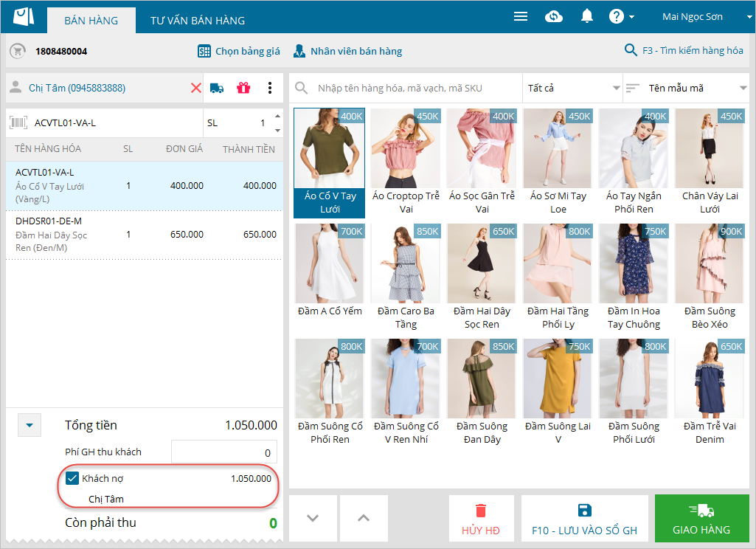The image size is (756, 549).
Task: Open Chọn bảng giá price list
Action: [239, 51]
